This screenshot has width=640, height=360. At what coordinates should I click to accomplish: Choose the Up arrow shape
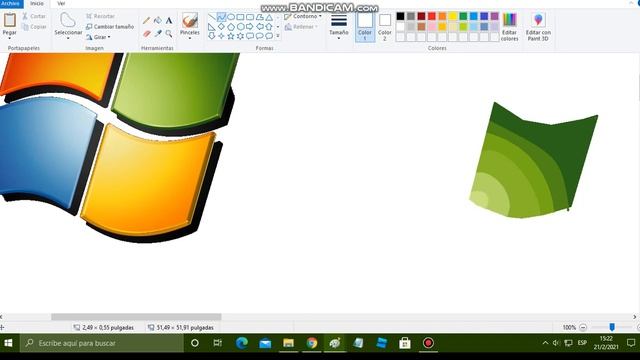point(269,27)
